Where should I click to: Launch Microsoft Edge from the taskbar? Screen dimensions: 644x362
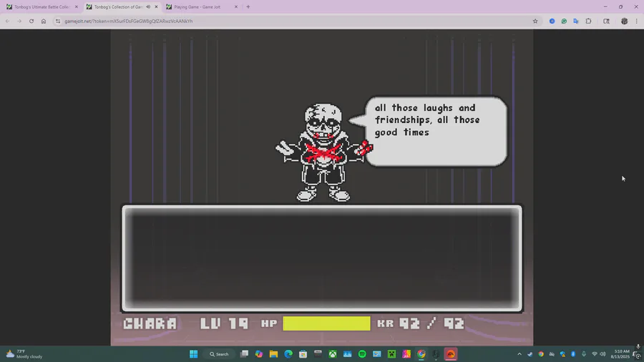[288, 354]
